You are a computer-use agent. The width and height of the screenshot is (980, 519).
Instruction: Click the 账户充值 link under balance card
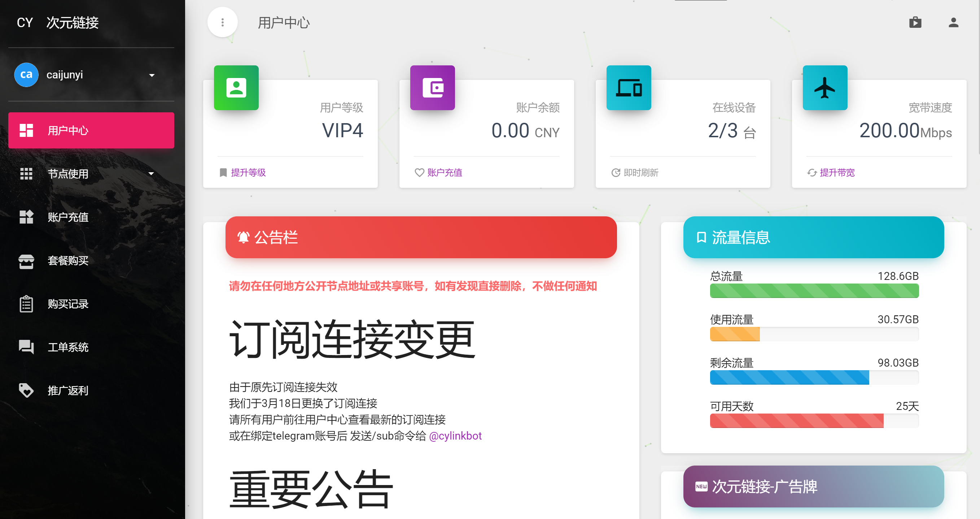(445, 173)
